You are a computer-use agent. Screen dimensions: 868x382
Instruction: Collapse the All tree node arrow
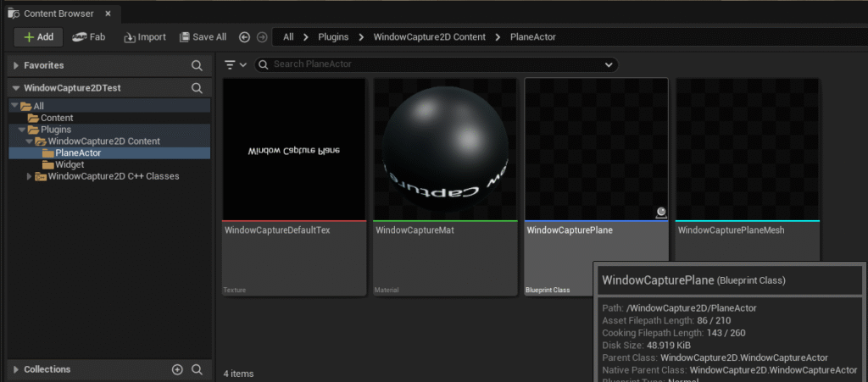(14, 106)
